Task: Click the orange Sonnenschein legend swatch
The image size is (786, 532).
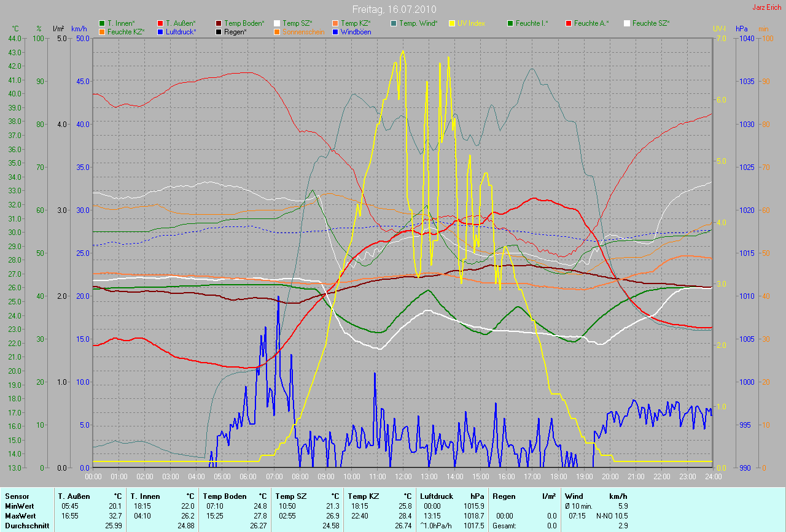Action: (278, 31)
